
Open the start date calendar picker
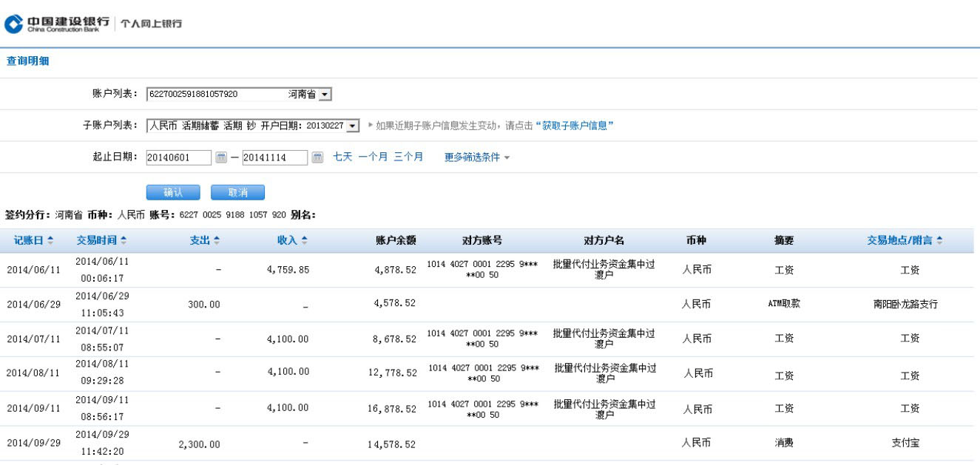221,157
